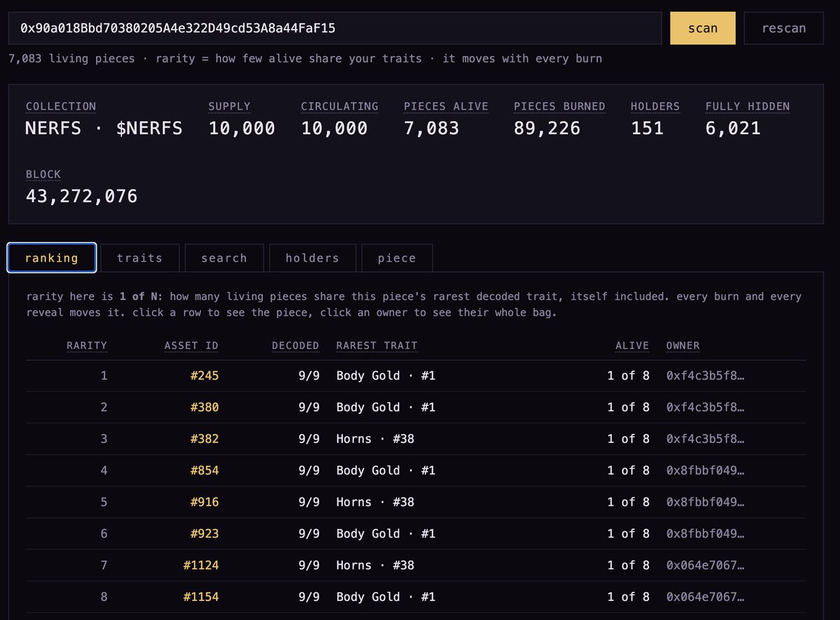Click the OWNER column header

tap(683, 346)
